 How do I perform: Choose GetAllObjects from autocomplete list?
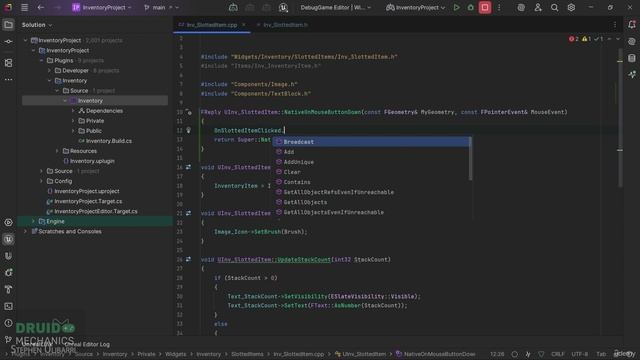point(371,202)
